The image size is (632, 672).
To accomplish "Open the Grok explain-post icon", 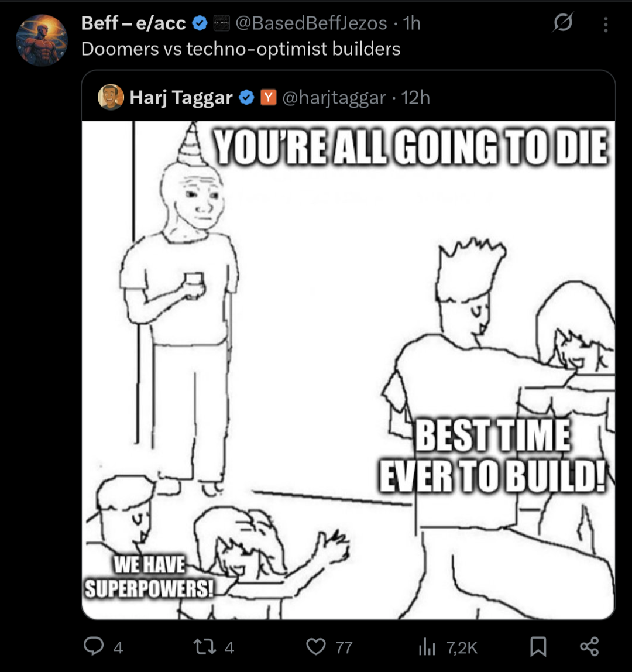I will click(562, 23).
